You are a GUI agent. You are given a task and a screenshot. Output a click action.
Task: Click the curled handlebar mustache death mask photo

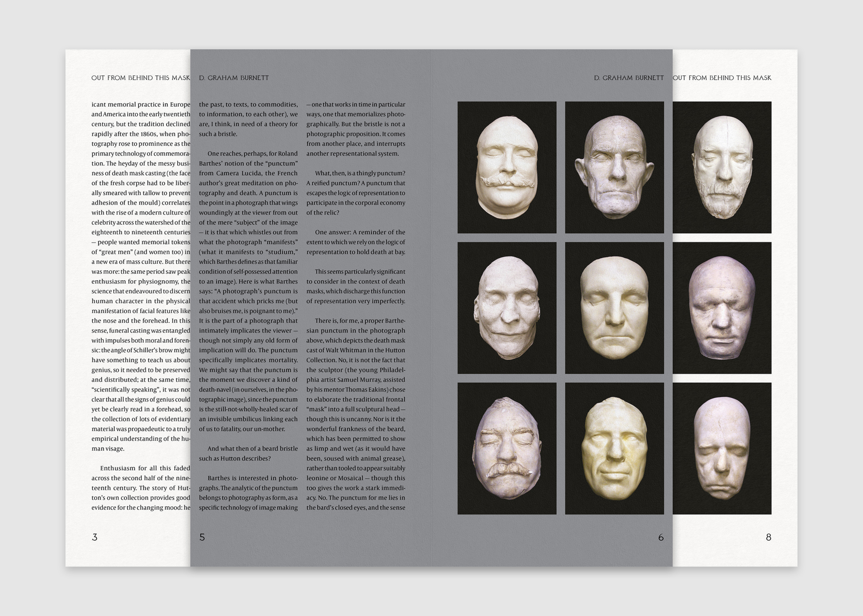(507, 167)
